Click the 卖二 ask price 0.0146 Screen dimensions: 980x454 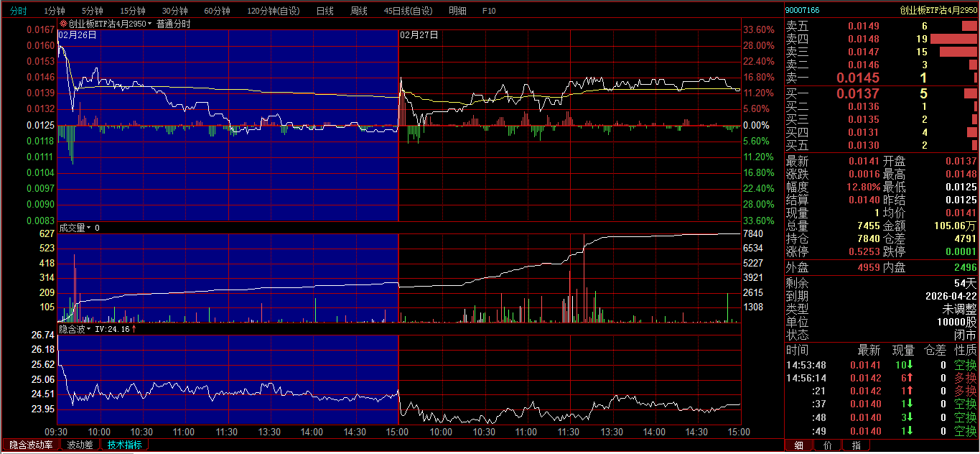[864, 65]
